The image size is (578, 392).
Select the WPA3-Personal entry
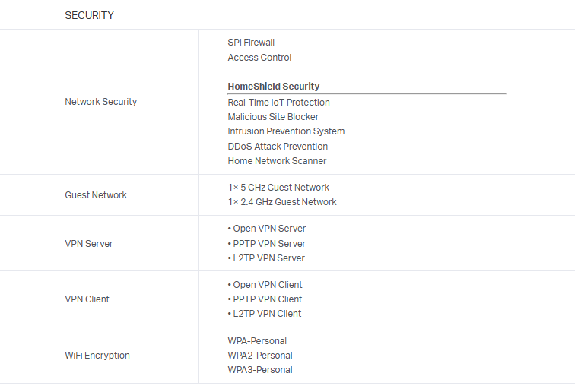[x=260, y=370]
